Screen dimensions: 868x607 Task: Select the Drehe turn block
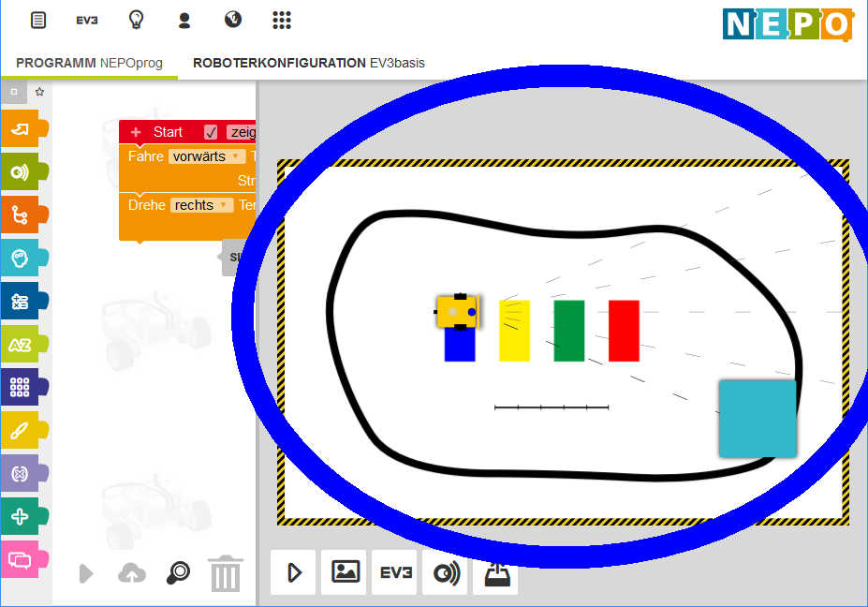[x=187, y=216]
